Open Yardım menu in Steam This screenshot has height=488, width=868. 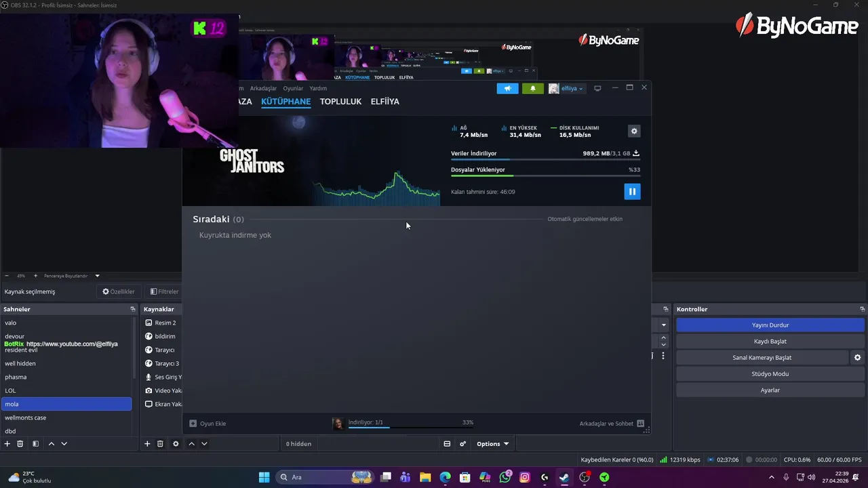point(318,88)
